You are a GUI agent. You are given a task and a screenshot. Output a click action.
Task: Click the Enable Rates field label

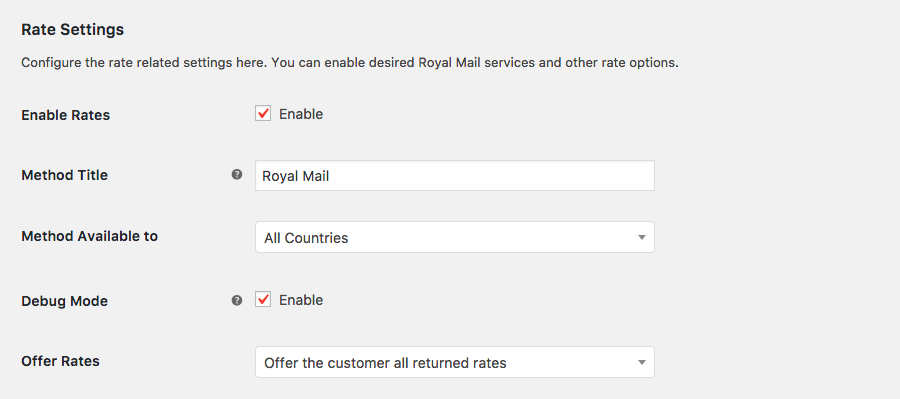click(x=65, y=115)
